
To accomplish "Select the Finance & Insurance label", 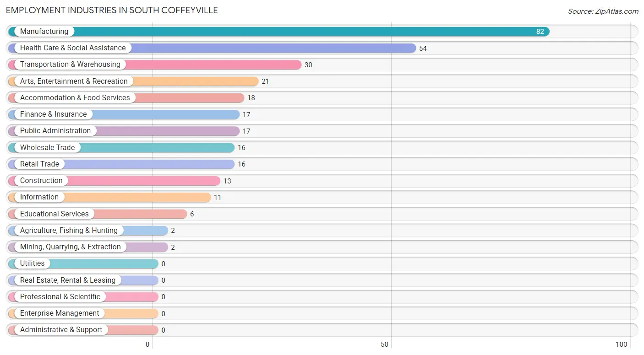I will [53, 114].
